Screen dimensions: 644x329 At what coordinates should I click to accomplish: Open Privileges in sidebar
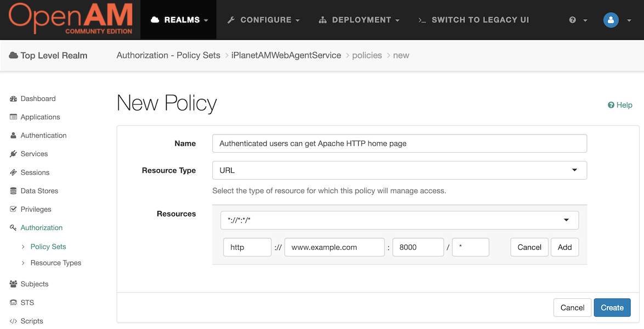coord(36,209)
